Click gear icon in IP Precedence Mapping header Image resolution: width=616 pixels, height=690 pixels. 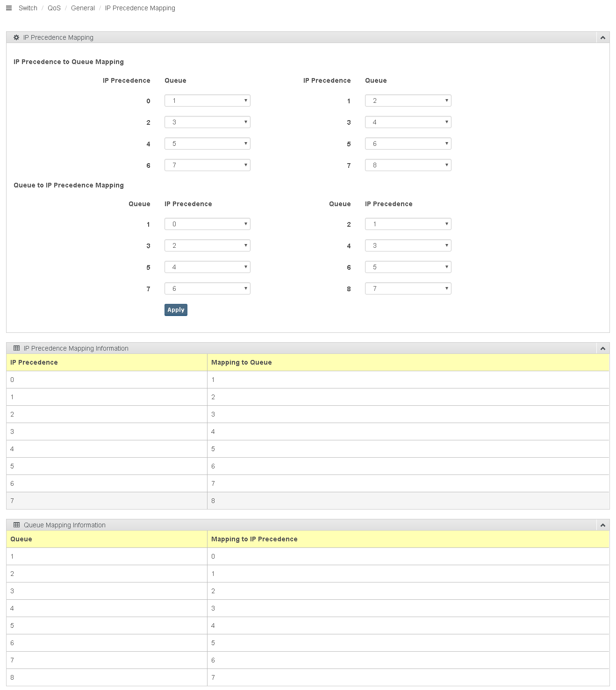tap(16, 37)
